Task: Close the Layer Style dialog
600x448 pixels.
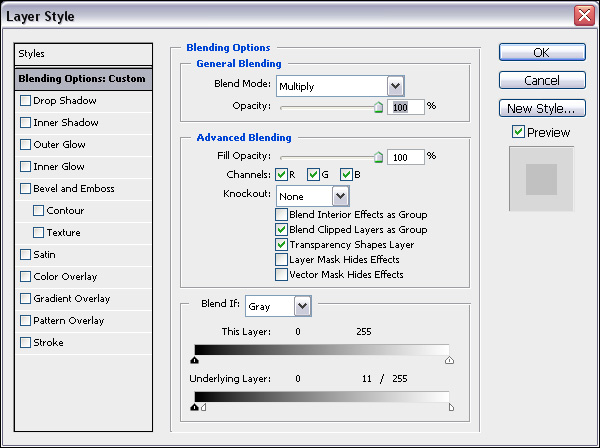Action: pos(584,16)
